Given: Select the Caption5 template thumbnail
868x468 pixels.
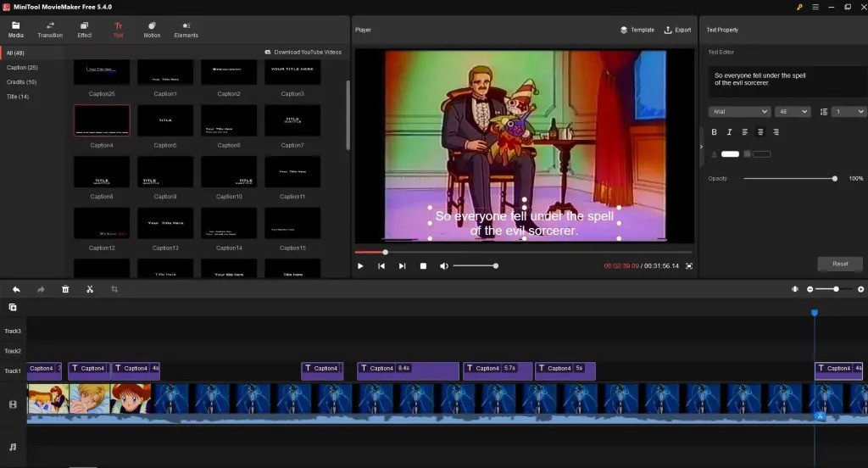Looking at the screenshot, I should 165,120.
